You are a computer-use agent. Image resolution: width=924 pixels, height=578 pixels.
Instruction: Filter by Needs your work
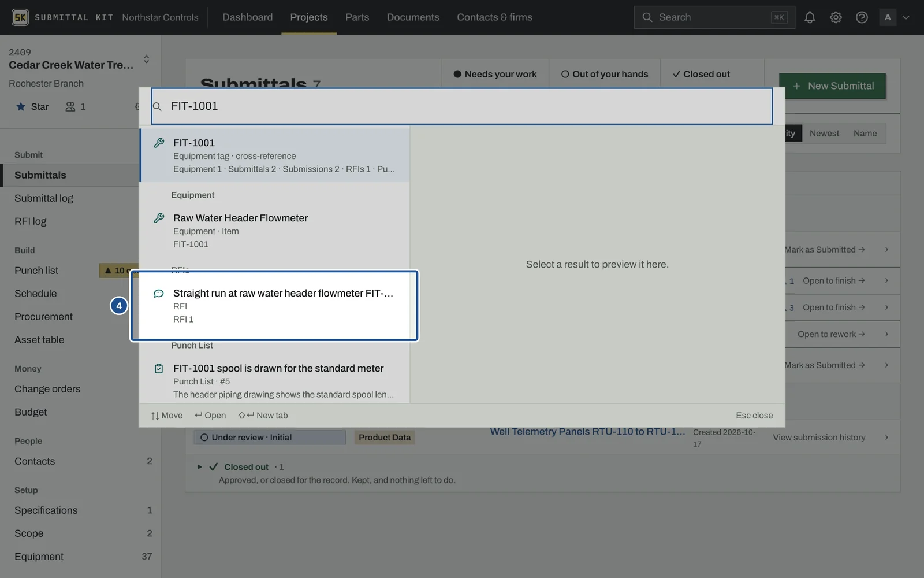495,74
